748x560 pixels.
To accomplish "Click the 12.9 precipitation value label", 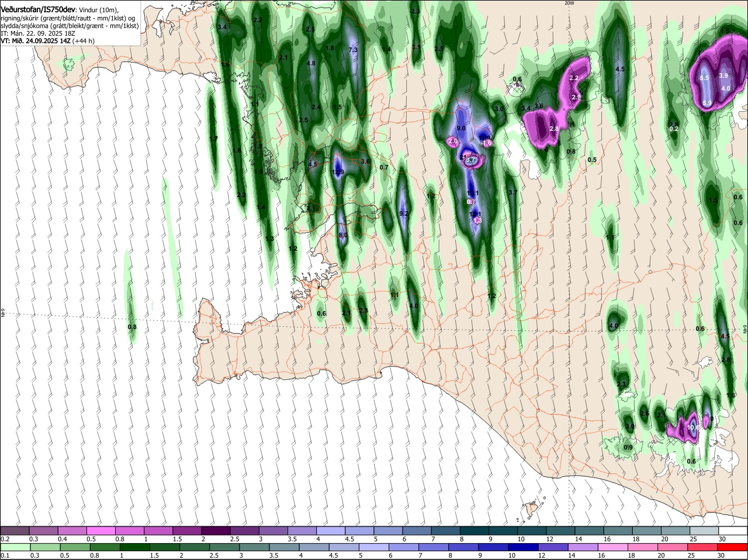I will coord(338,172).
